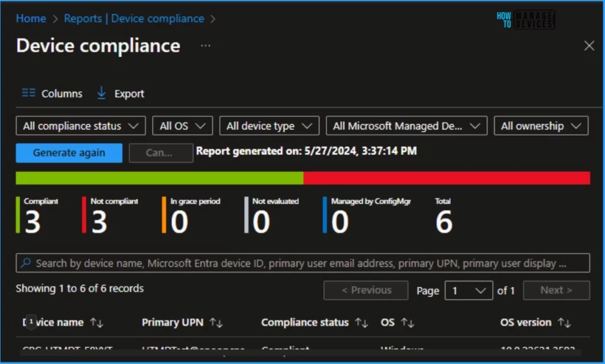Select the Managed by ConfigMgr tile
The height and width of the screenshot is (364, 605).
(x=367, y=215)
